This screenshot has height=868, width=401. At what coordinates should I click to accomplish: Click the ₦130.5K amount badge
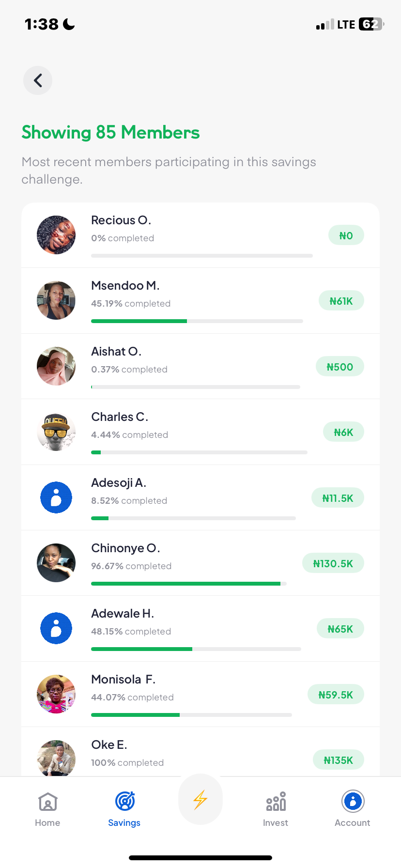tap(333, 564)
